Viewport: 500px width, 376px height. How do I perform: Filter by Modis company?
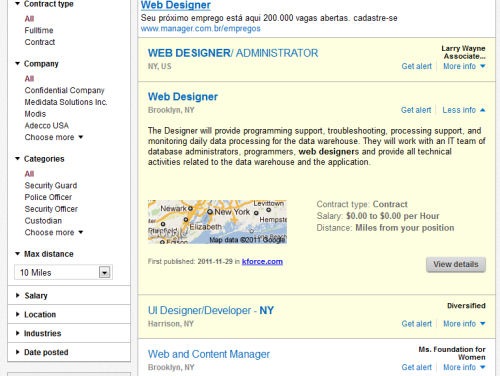(35, 114)
